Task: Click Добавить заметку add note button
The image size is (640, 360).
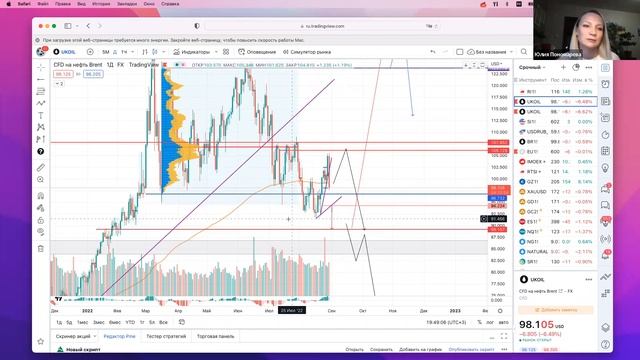Action: pyautogui.click(x=556, y=310)
